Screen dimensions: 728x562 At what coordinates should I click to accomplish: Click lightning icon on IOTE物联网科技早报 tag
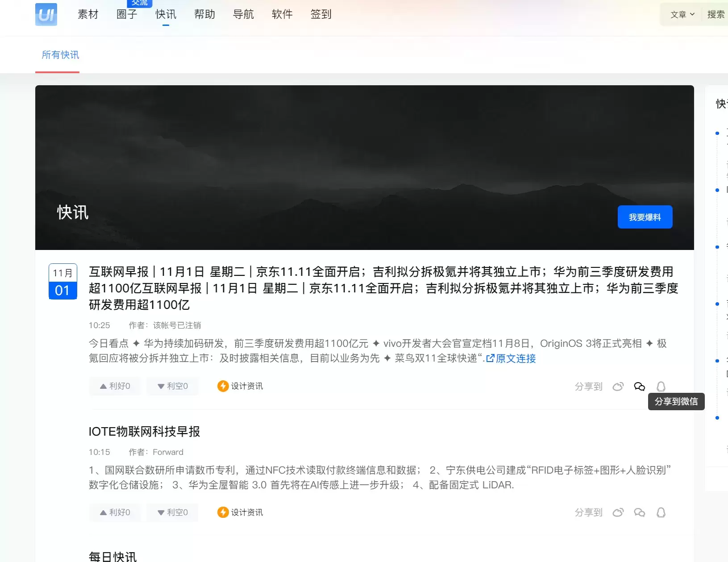click(x=223, y=512)
